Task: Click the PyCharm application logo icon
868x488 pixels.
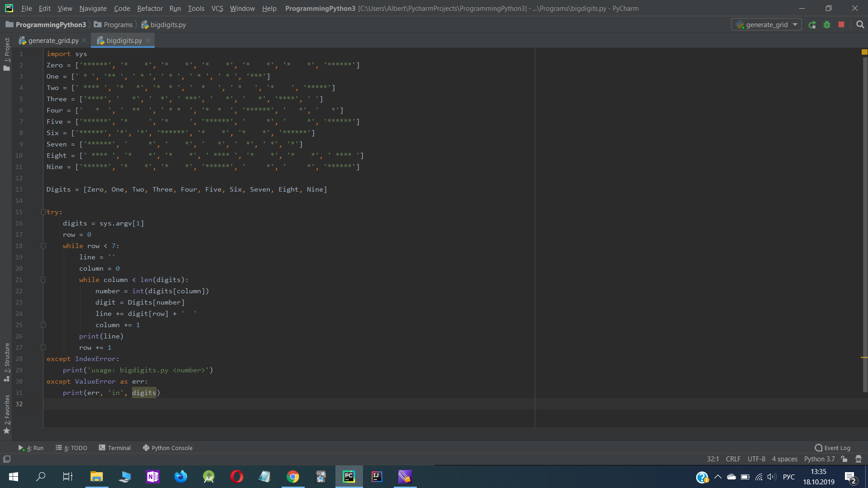Action: point(9,8)
